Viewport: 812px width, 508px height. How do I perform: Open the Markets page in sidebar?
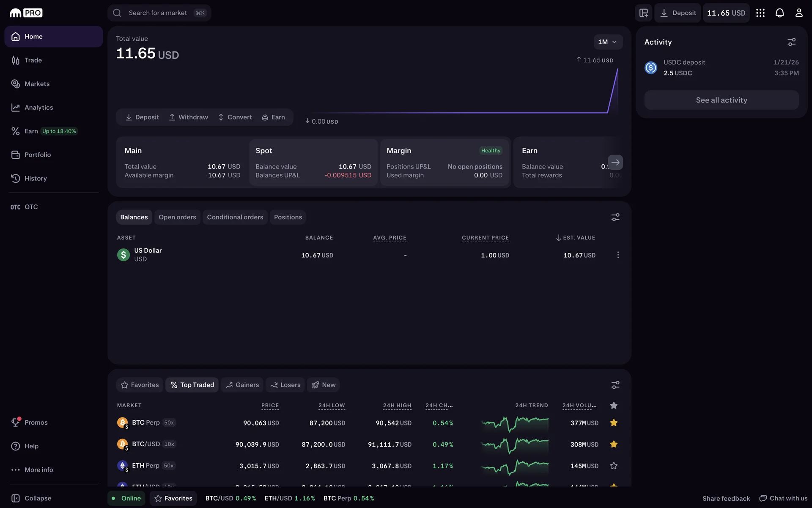click(x=37, y=84)
